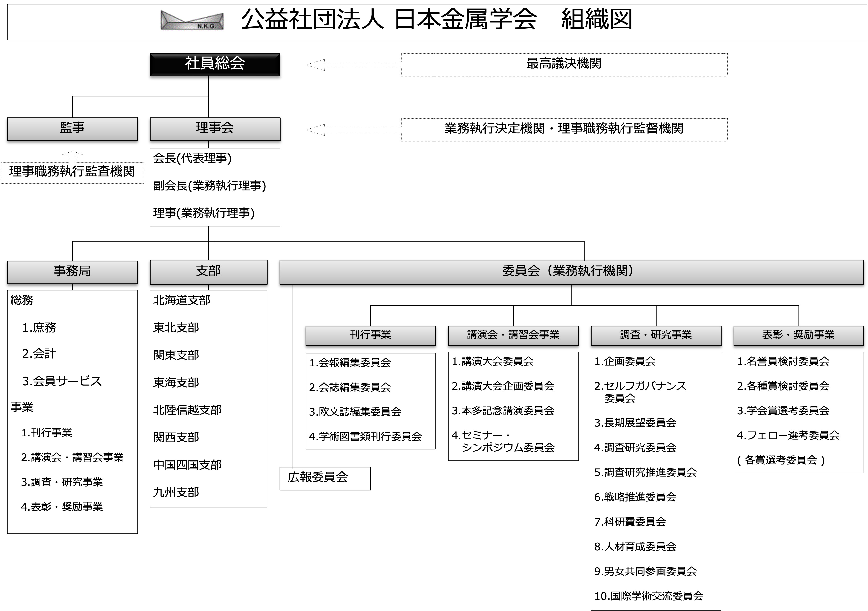
Task: Click 1.刊行事業 in 事務局 list
Action: tap(46, 433)
